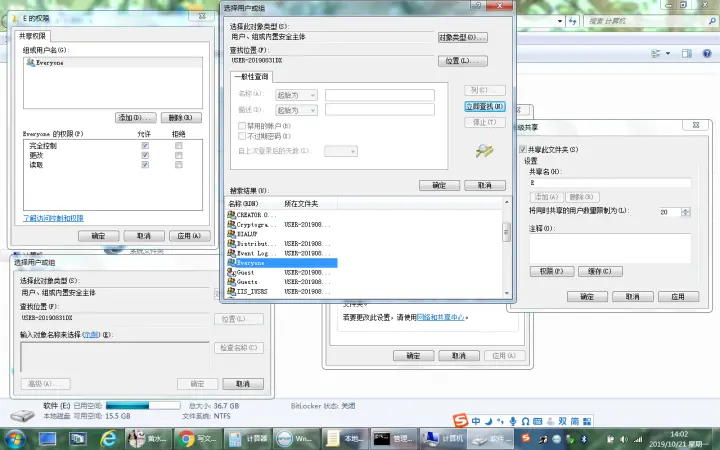
Task: Open the 描述 起始为 dropdown
Action: [x=296, y=110]
